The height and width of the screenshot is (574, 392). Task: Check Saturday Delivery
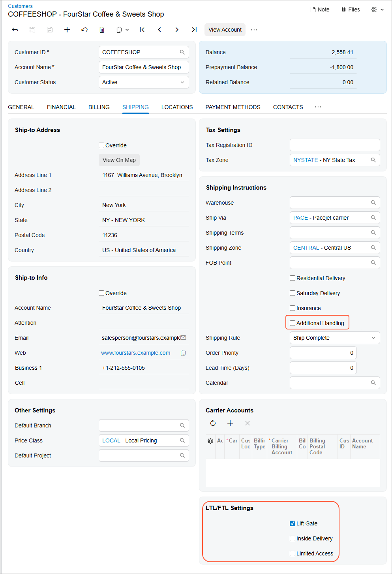[293, 293]
